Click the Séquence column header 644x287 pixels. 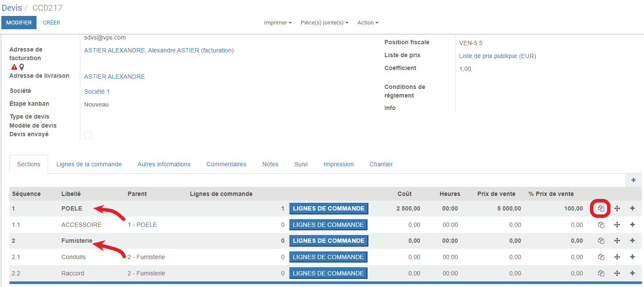click(26, 194)
